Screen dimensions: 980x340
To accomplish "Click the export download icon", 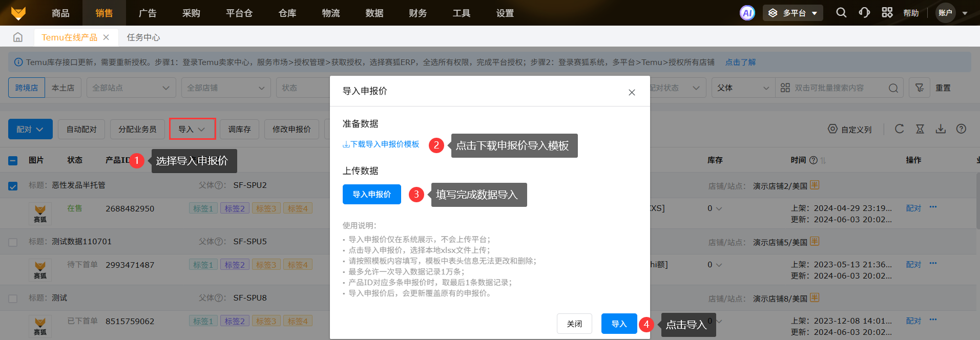I will (941, 129).
